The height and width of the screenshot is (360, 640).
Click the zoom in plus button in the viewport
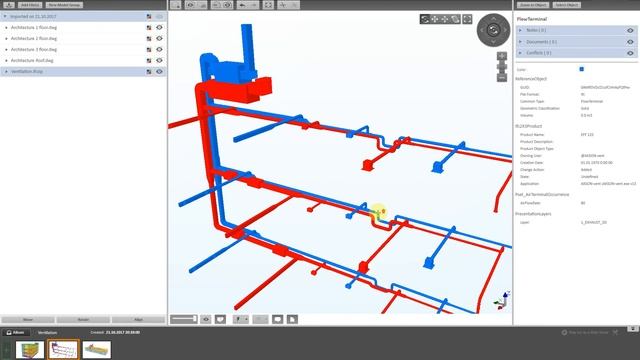(502, 56)
